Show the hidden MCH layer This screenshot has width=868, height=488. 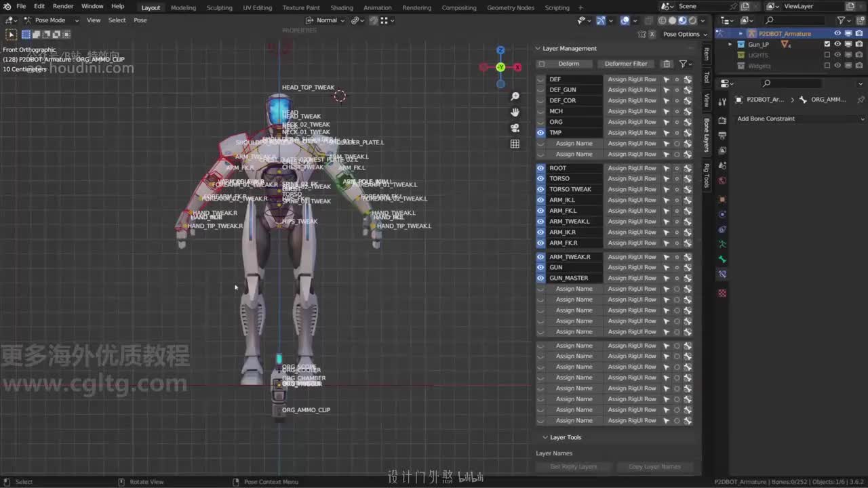540,111
